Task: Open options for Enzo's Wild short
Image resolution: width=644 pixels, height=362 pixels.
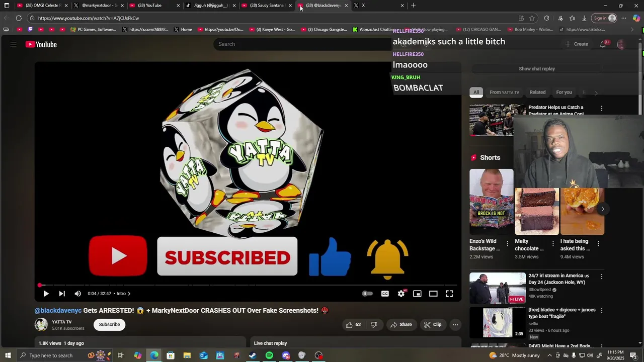Action: pos(507,244)
